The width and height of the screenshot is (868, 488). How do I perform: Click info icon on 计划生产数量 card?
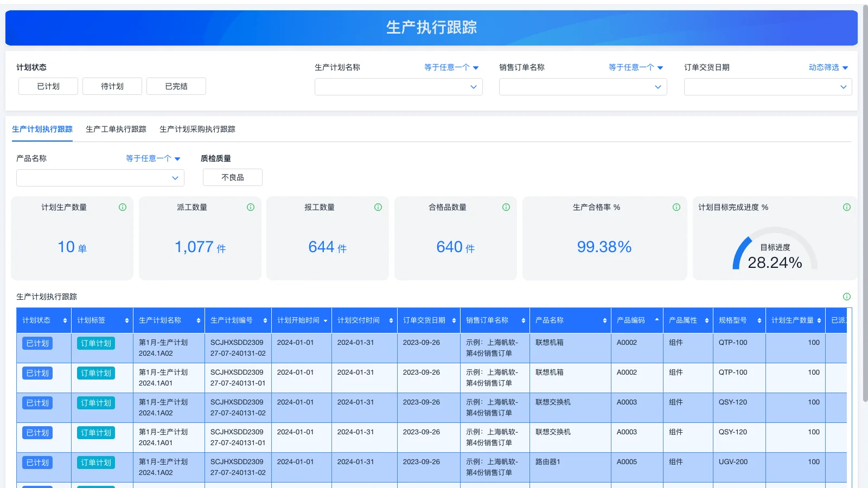pyautogui.click(x=123, y=207)
